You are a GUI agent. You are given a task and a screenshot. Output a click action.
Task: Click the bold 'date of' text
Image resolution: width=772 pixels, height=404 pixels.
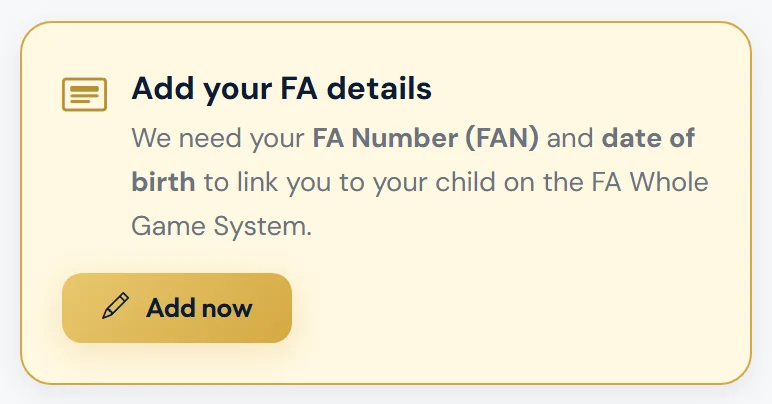[x=648, y=137]
